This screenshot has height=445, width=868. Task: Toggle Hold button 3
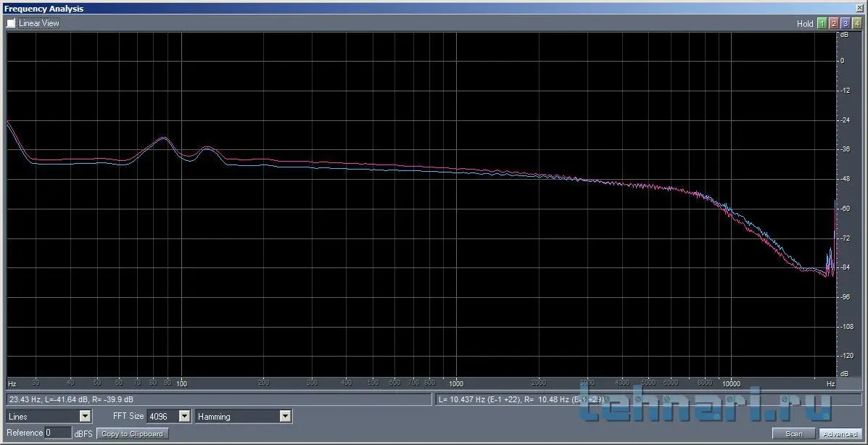click(846, 23)
